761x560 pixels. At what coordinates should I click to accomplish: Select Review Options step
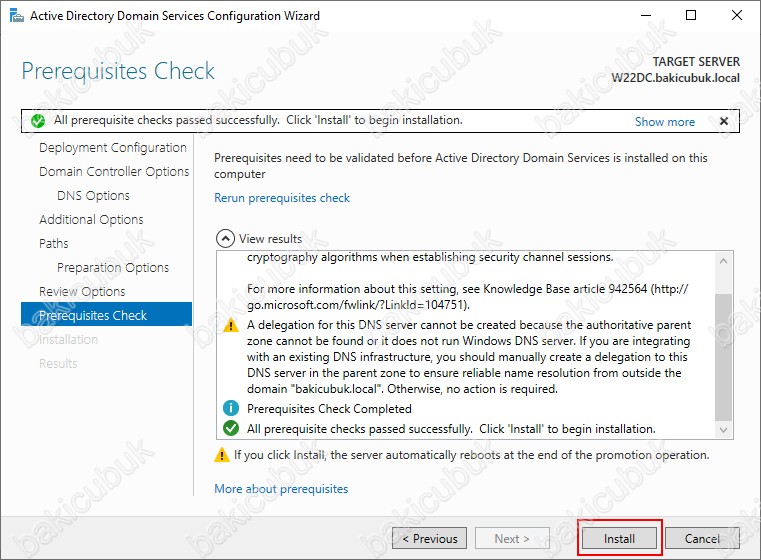point(82,292)
